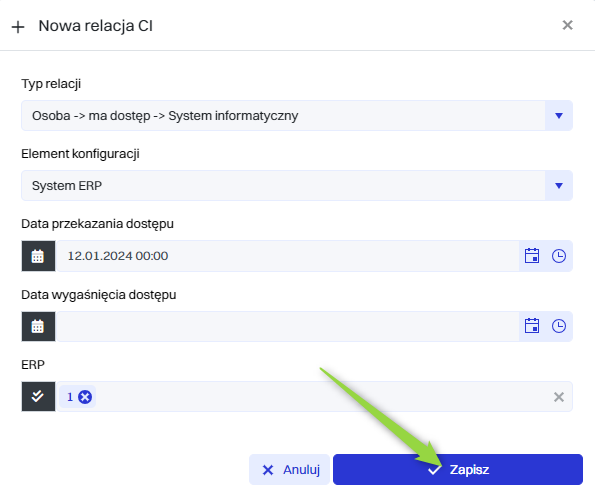The width and height of the screenshot is (595, 497).
Task: Click the double-check icon beside ERP field
Action: click(x=38, y=396)
